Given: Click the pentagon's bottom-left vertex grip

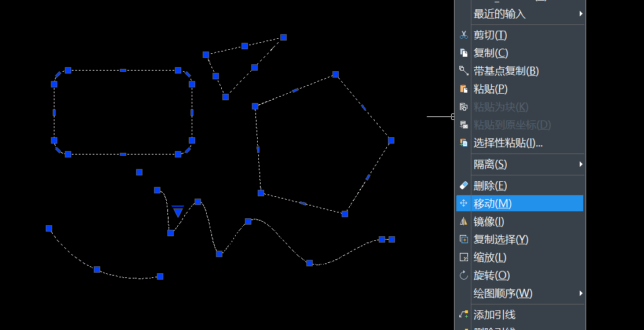Looking at the screenshot, I should point(261,193).
